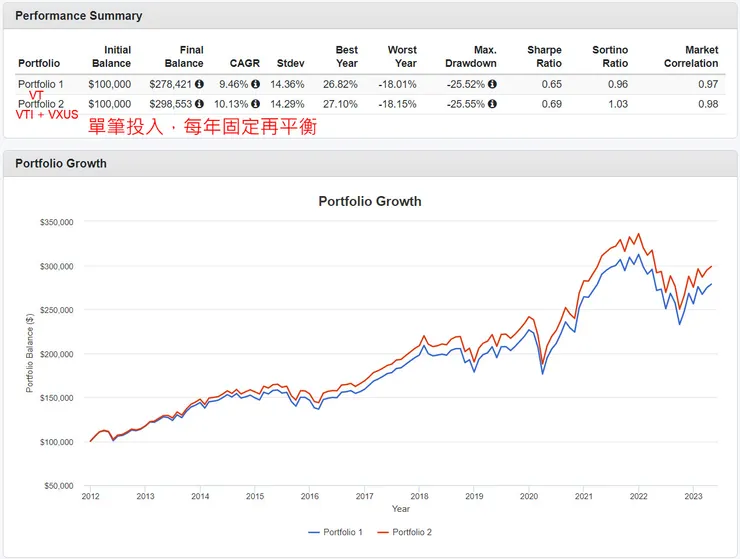Click the 2016 x-axis label
This screenshot has height=559, width=740.
coord(310,496)
